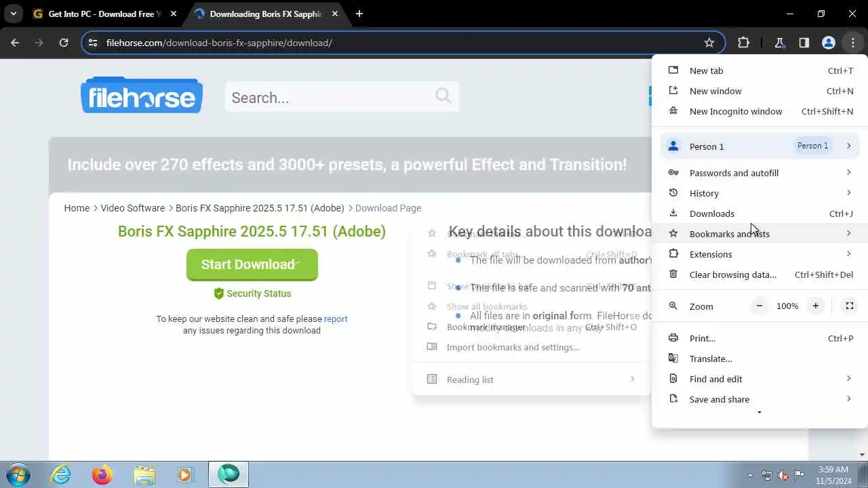The image size is (868, 488).
Task: Toggle fullscreen mode button in Zoom row
Action: point(849,306)
